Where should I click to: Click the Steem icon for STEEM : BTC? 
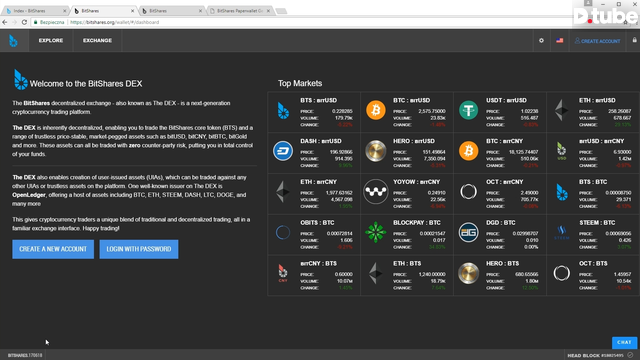(562, 233)
